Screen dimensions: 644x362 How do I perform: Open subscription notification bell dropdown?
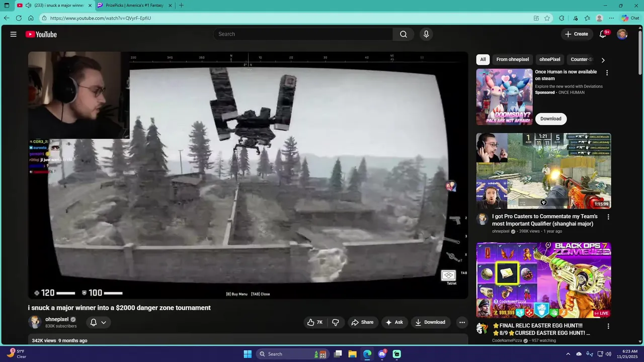98,322
